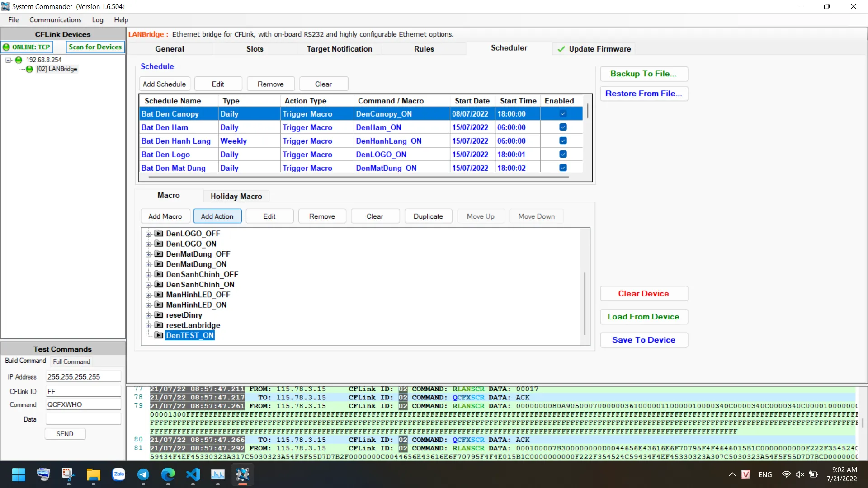Click the macro list vertical scrollbar
Image resolution: width=868 pixels, height=488 pixels.
[x=585, y=303]
